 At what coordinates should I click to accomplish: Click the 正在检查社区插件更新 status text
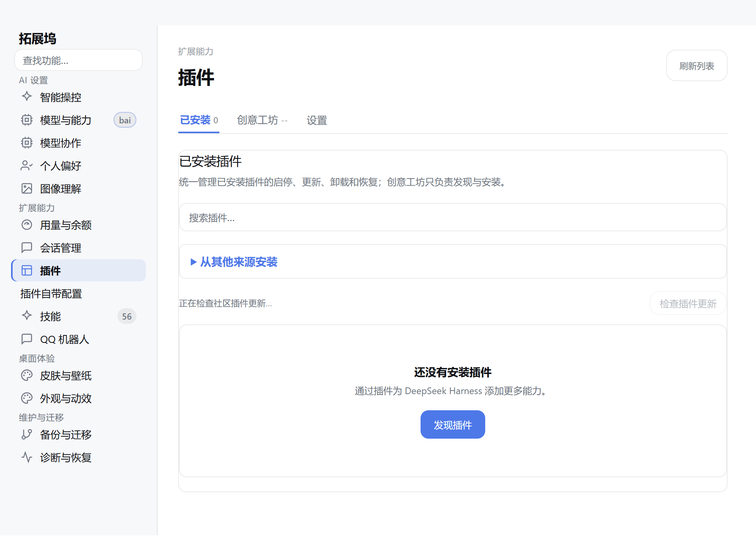point(225,303)
